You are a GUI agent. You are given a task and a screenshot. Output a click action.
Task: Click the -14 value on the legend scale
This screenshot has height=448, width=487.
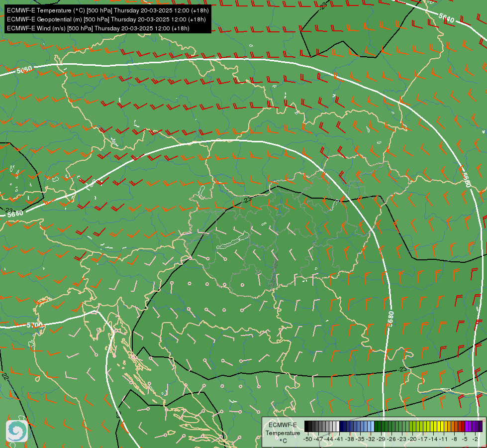pos(433,439)
